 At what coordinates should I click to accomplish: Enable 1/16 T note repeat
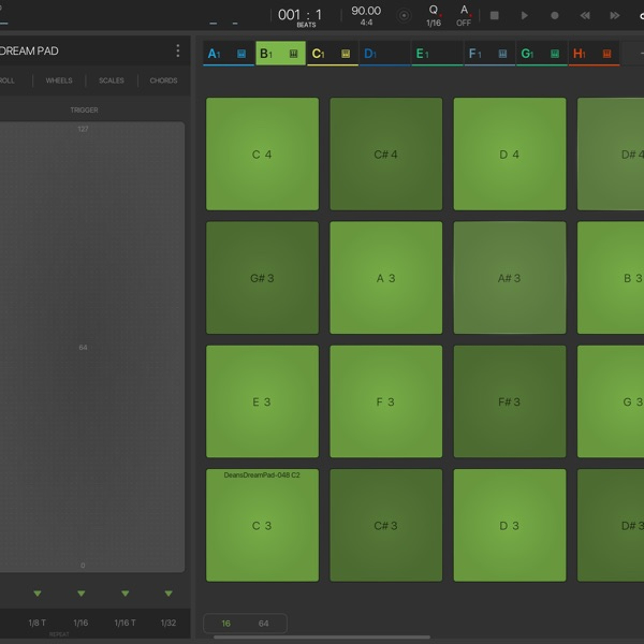(125, 623)
